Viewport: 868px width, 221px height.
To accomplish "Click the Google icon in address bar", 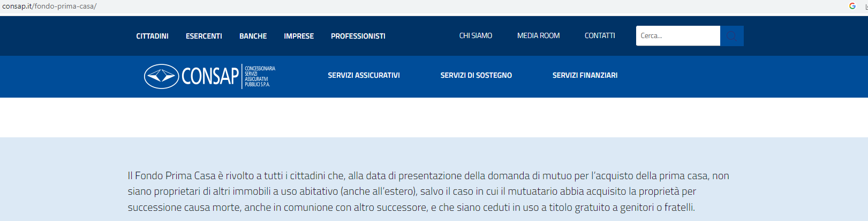I will [x=852, y=6].
